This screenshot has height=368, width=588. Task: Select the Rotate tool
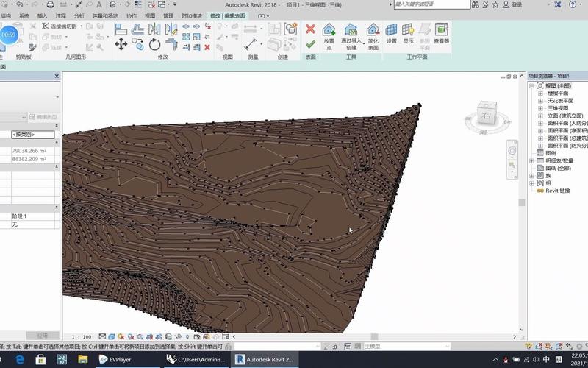tap(154, 44)
